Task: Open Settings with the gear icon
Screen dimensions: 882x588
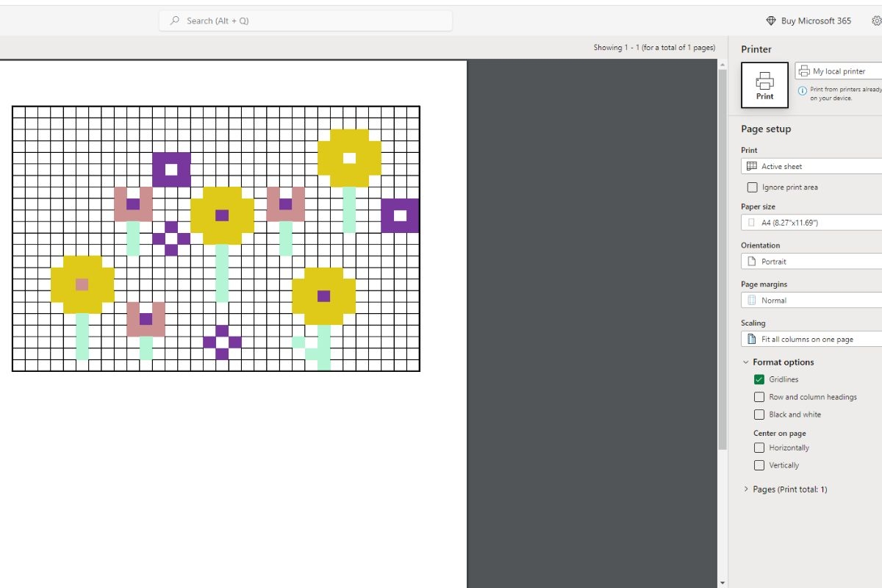Action: click(x=876, y=21)
